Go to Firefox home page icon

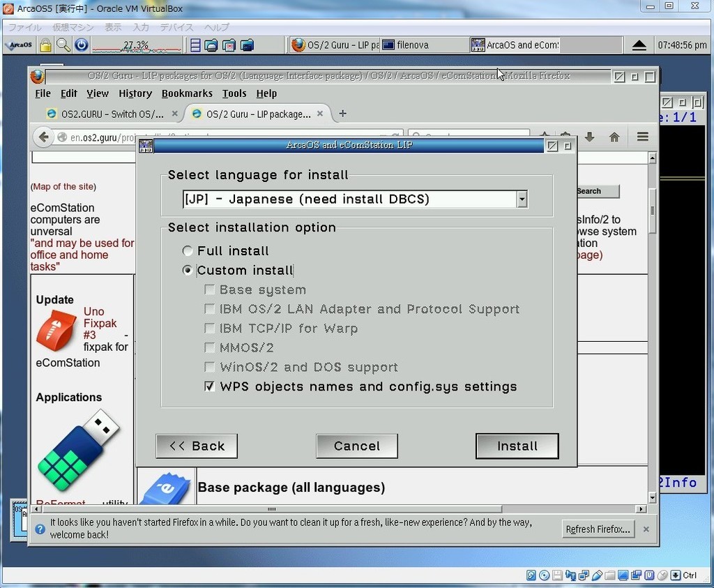point(614,137)
